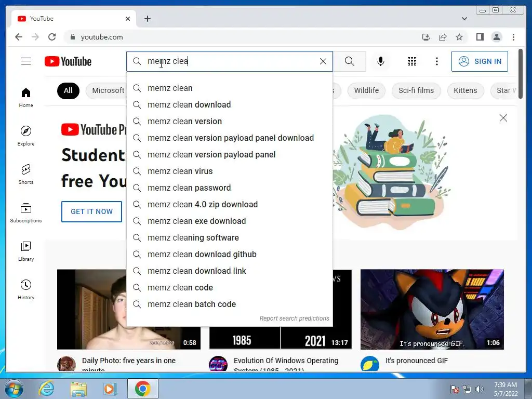Open Windows Media Player from taskbar
Screen dimensions: 532x399
tap(110, 389)
